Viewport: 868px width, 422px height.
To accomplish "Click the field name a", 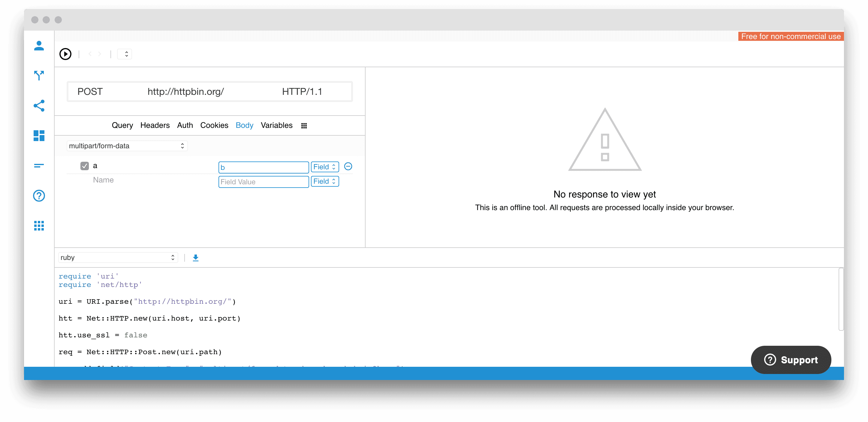I will tap(95, 166).
